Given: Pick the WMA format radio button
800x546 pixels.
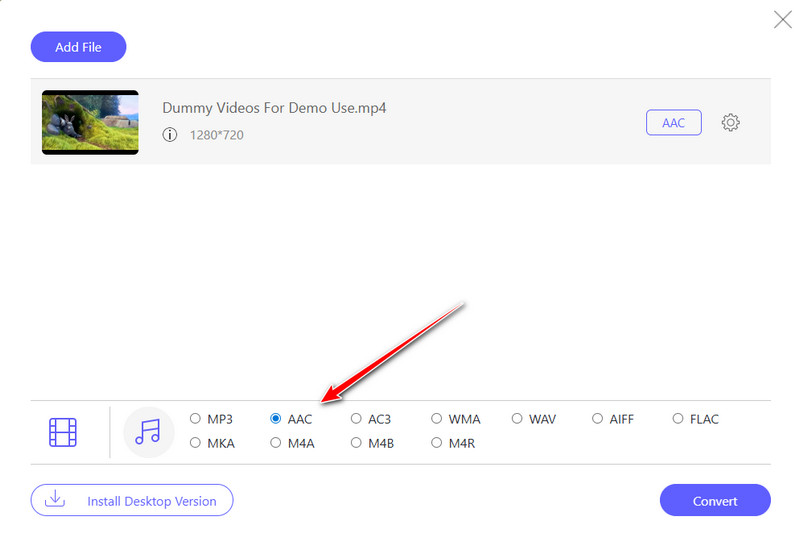Looking at the screenshot, I should pyautogui.click(x=437, y=419).
